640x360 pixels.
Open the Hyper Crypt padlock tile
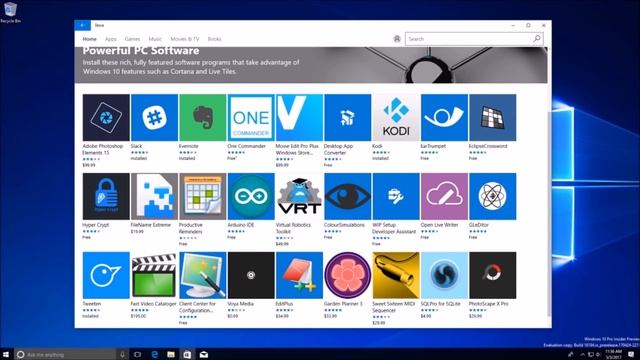106,196
